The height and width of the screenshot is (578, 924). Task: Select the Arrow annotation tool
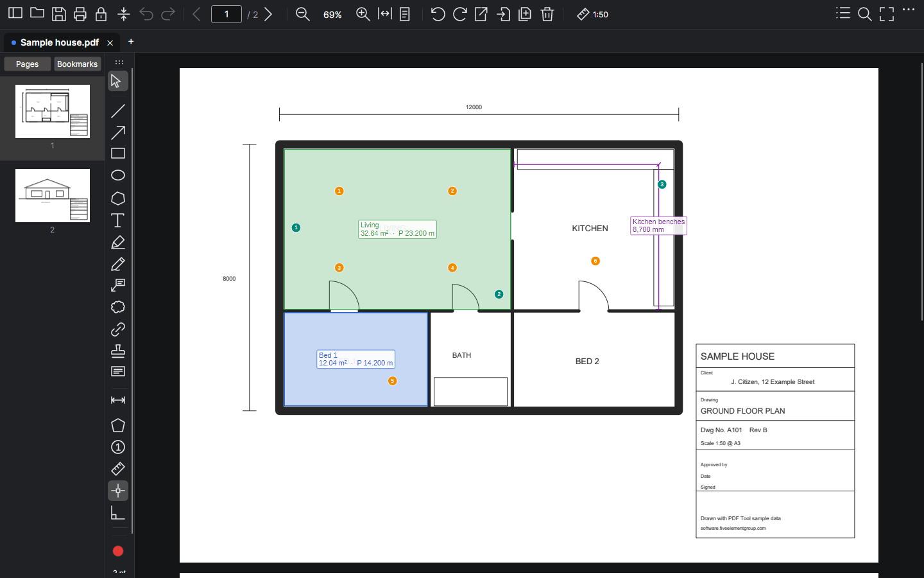118,133
